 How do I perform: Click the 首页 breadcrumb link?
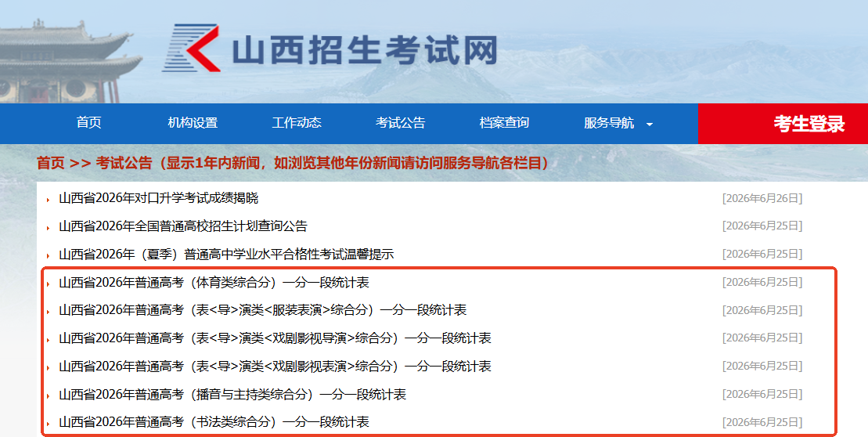tap(50, 163)
